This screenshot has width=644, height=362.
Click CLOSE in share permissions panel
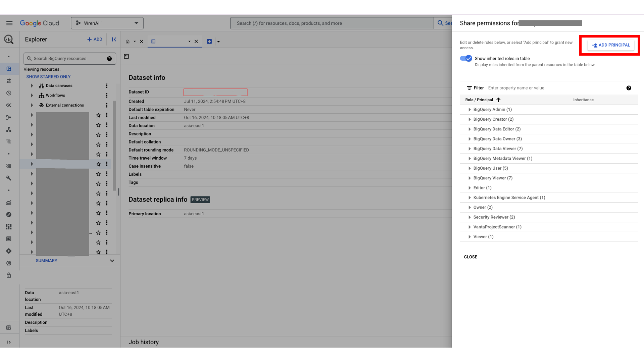click(x=470, y=257)
